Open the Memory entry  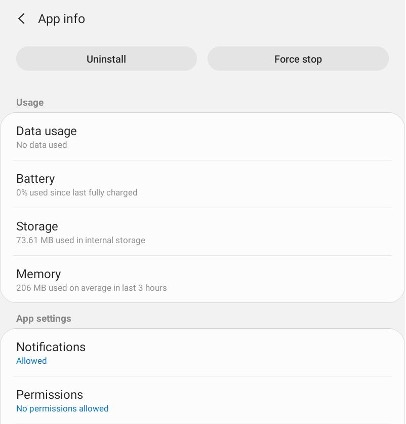point(203,279)
